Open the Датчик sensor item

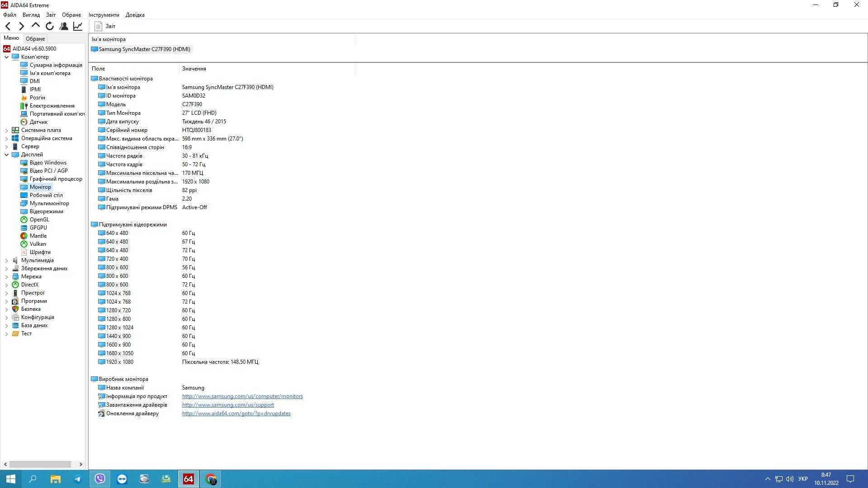pyautogui.click(x=38, y=122)
